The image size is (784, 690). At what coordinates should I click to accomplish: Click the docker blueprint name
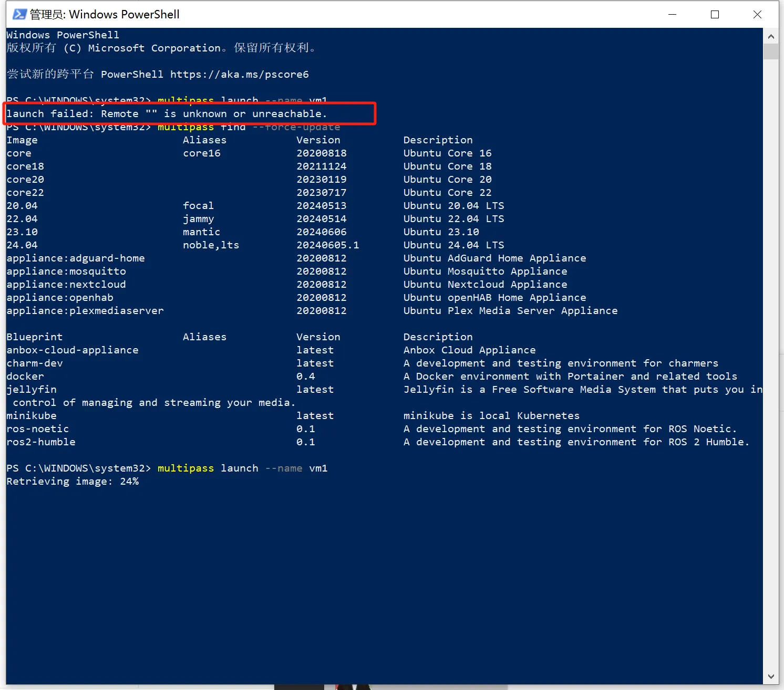(25, 377)
